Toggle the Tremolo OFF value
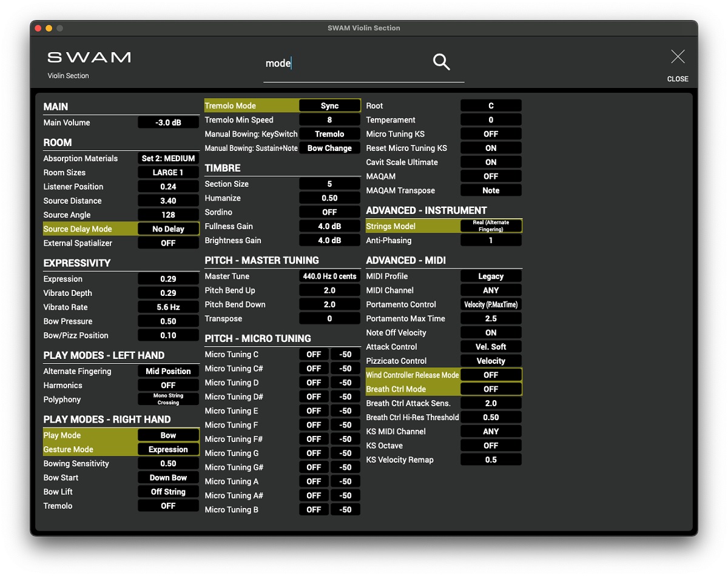The width and height of the screenshot is (728, 576). (168, 506)
